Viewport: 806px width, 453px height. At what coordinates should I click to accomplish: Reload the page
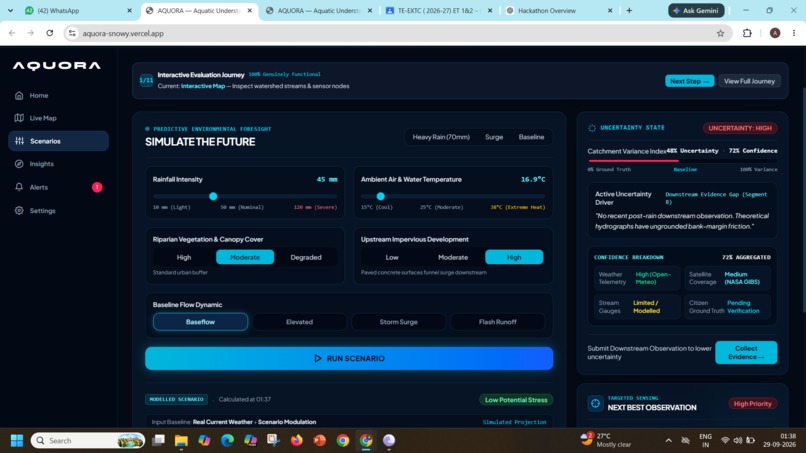click(x=50, y=33)
